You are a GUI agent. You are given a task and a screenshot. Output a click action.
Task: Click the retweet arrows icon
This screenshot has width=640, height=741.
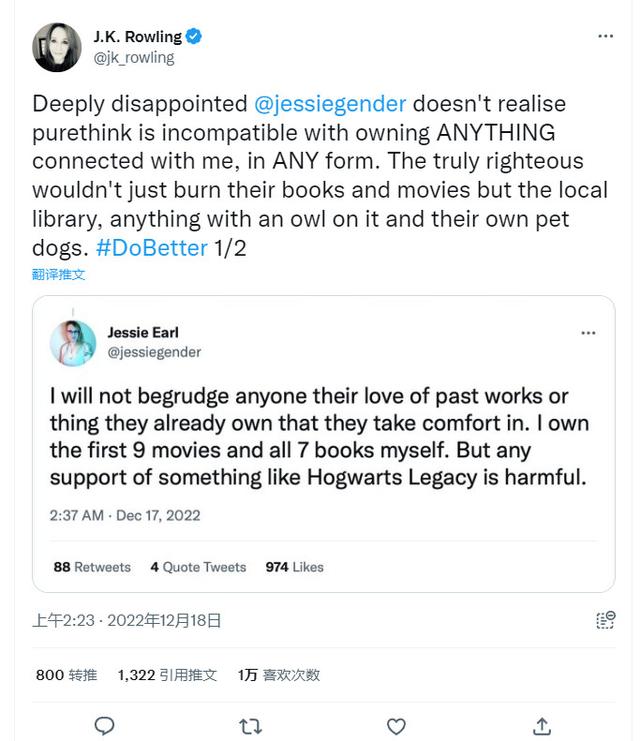pyautogui.click(x=250, y=726)
